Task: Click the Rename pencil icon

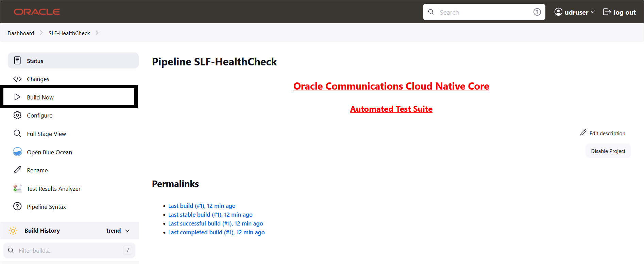Action: pyautogui.click(x=17, y=170)
